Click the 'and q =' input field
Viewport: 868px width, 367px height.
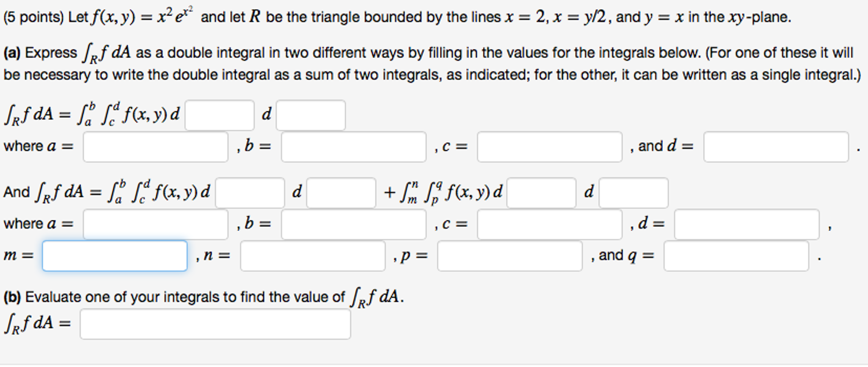point(736,256)
